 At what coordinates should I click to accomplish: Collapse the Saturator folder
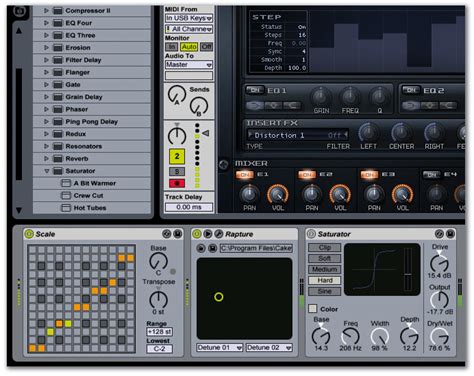pos(47,171)
